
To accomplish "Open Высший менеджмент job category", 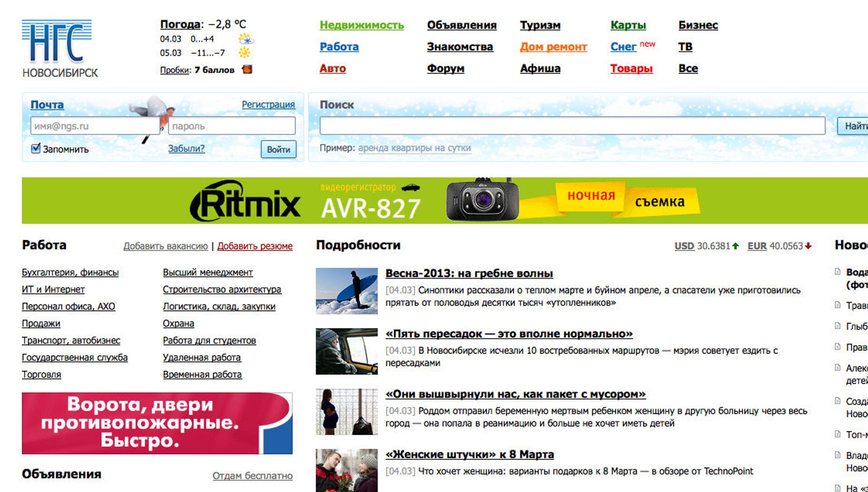I will [208, 272].
